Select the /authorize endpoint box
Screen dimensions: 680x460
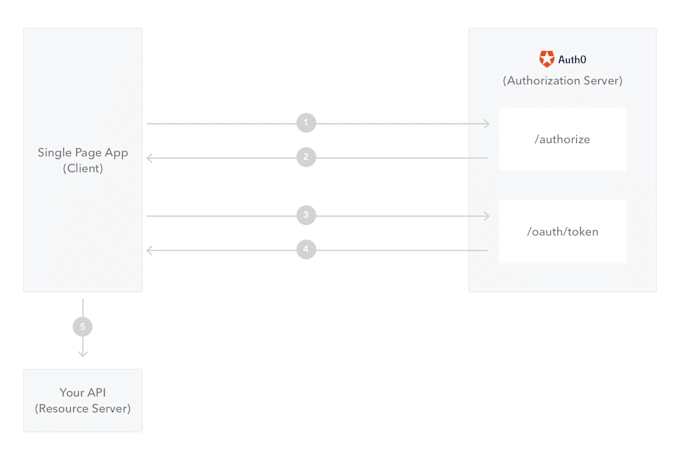coord(562,139)
